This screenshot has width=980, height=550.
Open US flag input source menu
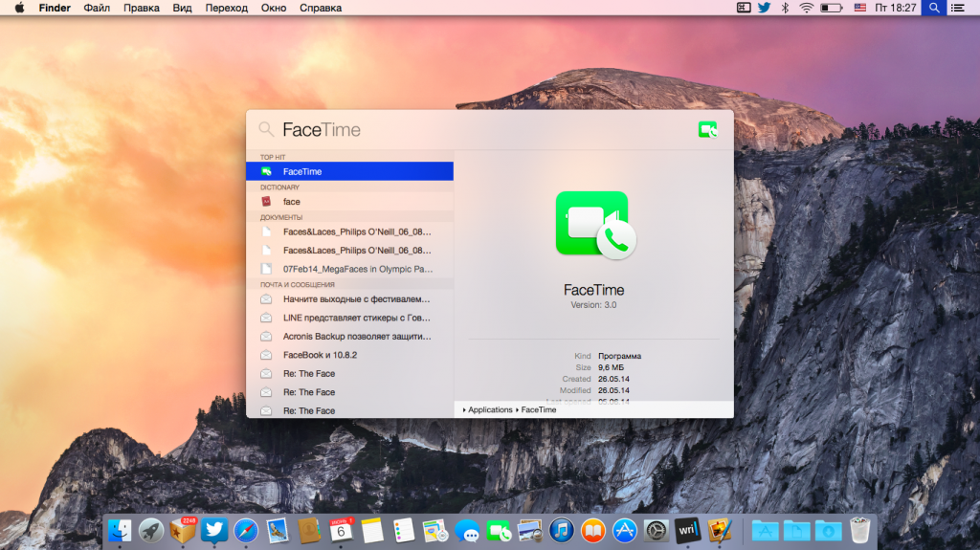pos(860,8)
